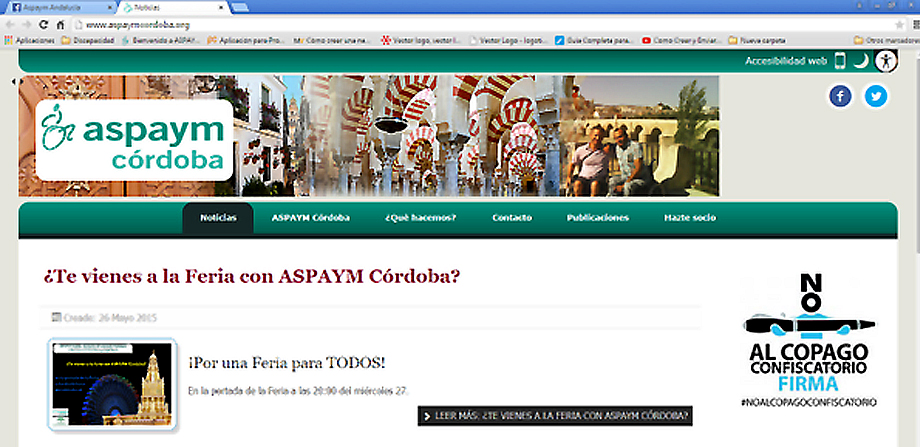Visit the Twitter page via round icon

coord(875,96)
